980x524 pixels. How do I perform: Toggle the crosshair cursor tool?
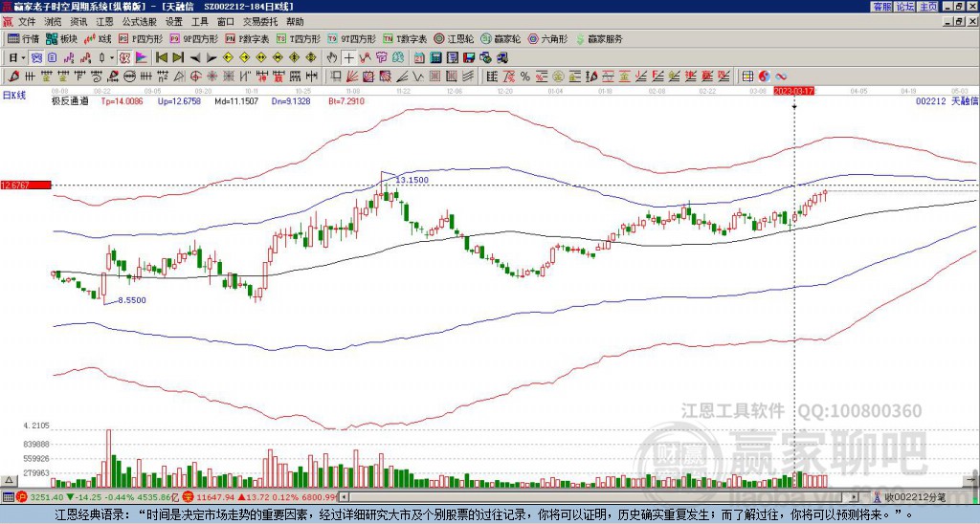click(348, 58)
